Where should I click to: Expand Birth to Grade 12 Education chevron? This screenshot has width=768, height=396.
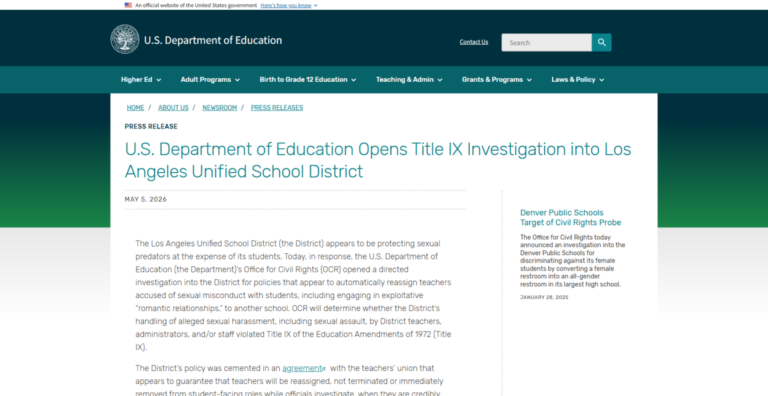354,80
